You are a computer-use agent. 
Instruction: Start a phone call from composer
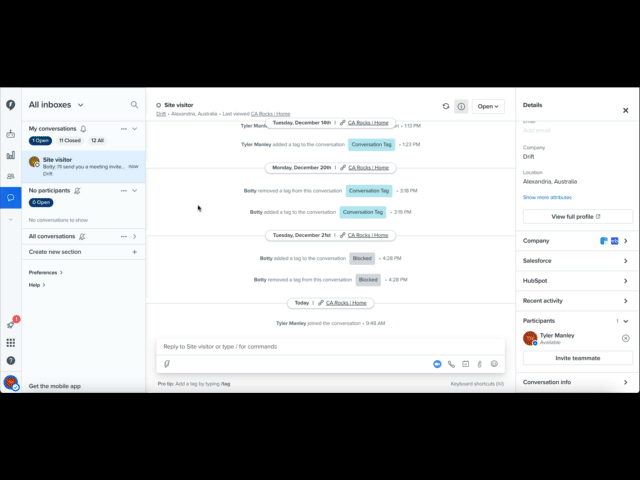tap(451, 364)
